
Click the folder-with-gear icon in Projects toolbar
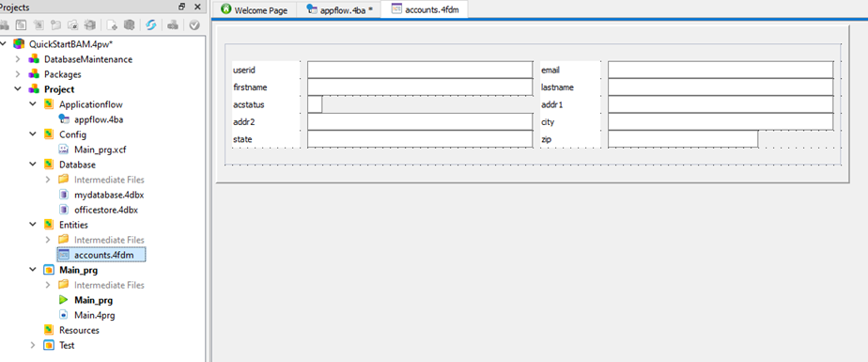73,25
